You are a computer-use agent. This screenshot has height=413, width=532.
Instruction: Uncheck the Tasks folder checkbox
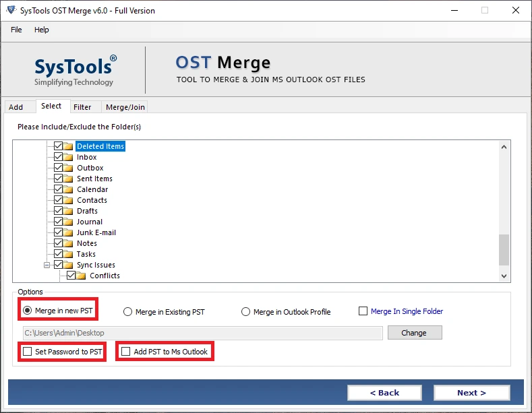tap(59, 254)
